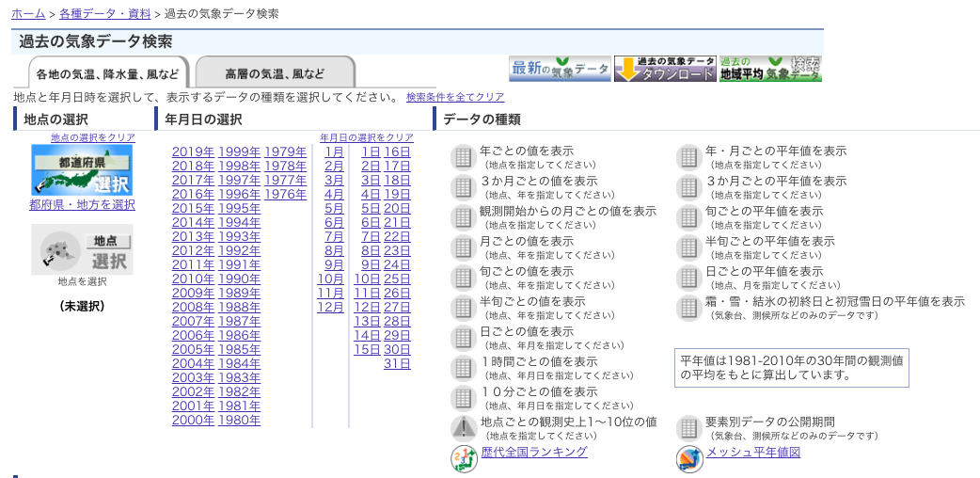
Task: Click the prefecture selection map icon
Action: pyautogui.click(x=82, y=169)
